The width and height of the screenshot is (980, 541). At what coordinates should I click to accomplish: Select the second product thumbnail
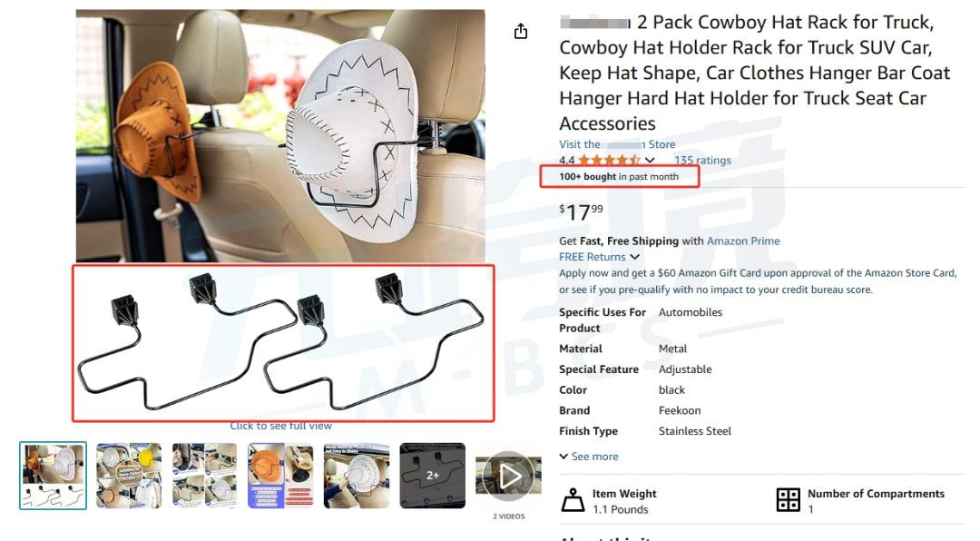(x=129, y=476)
